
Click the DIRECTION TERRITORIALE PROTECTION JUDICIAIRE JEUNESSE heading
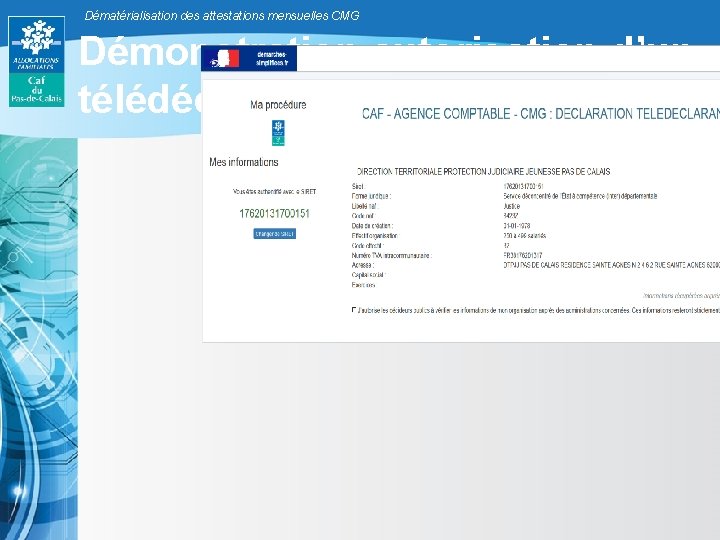point(484,172)
